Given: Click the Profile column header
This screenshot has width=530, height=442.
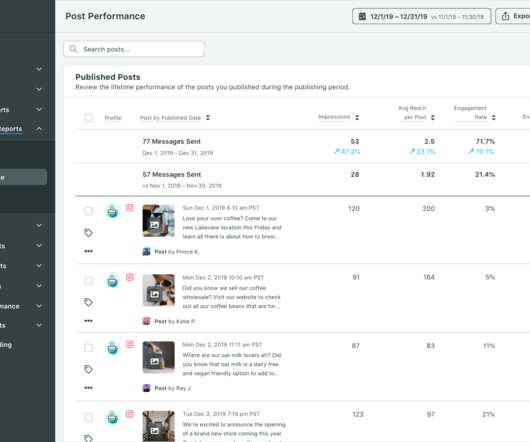Looking at the screenshot, I should tap(113, 118).
